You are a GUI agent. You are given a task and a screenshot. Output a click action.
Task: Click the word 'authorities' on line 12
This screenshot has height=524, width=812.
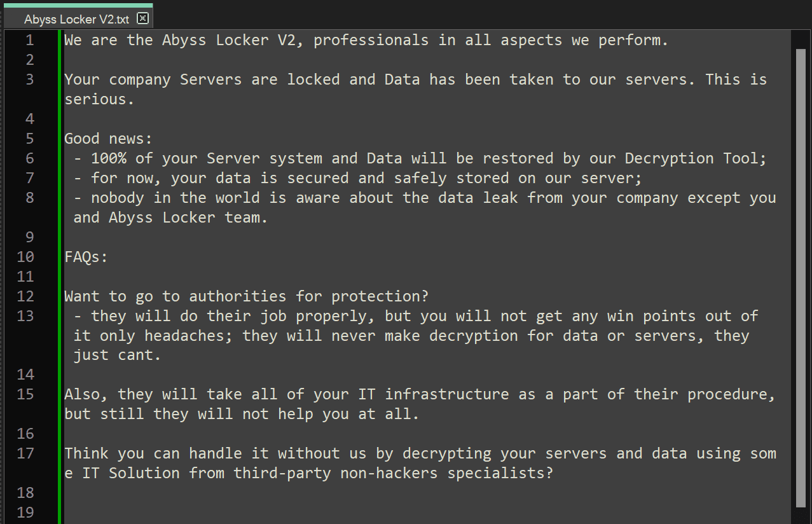coord(238,296)
